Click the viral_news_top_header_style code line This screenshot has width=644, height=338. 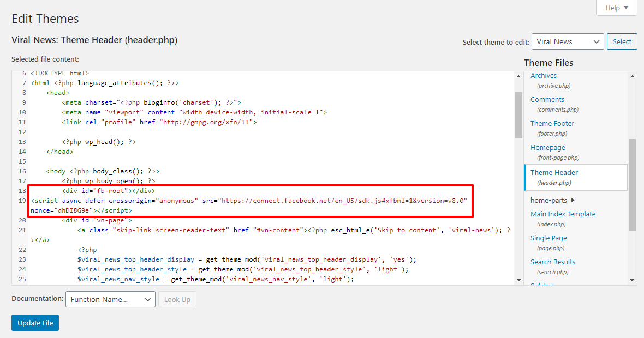tap(243, 269)
